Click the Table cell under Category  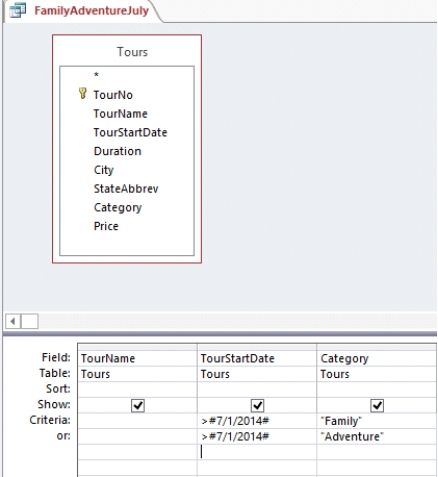point(377,374)
